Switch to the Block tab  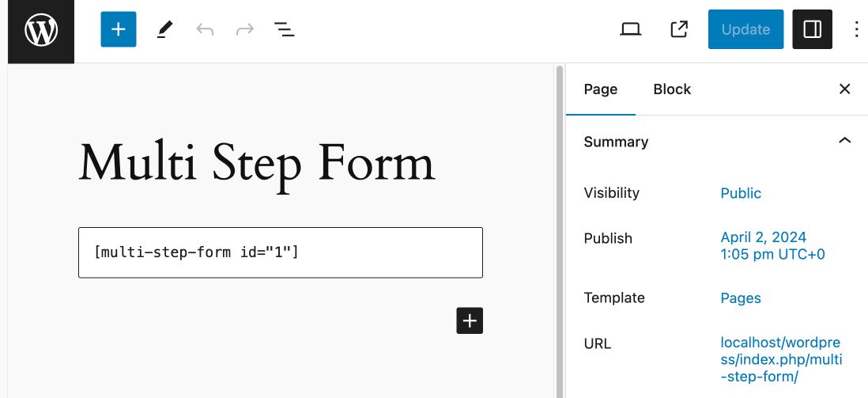click(672, 89)
